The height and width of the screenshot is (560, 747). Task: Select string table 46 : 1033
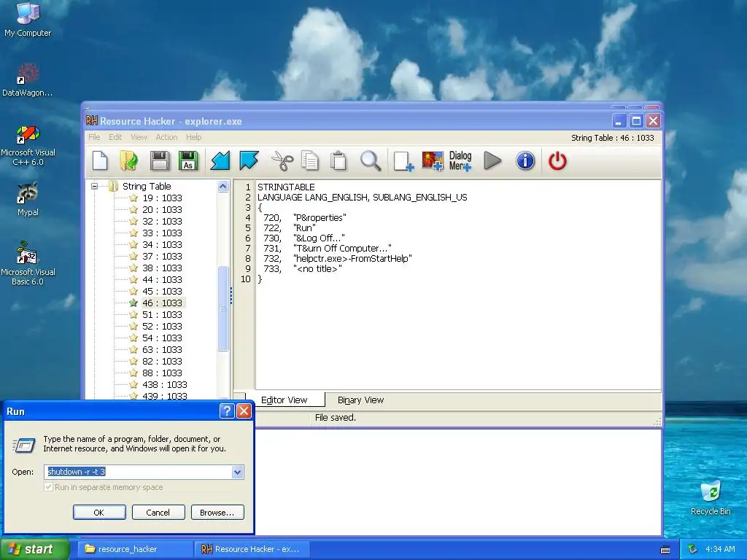point(162,303)
